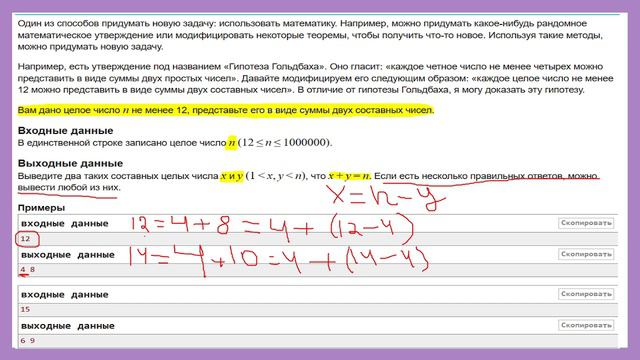This screenshot has height=360, width=640.
Task: Click the first paragraph starting Один из способов
Action: tap(310, 35)
